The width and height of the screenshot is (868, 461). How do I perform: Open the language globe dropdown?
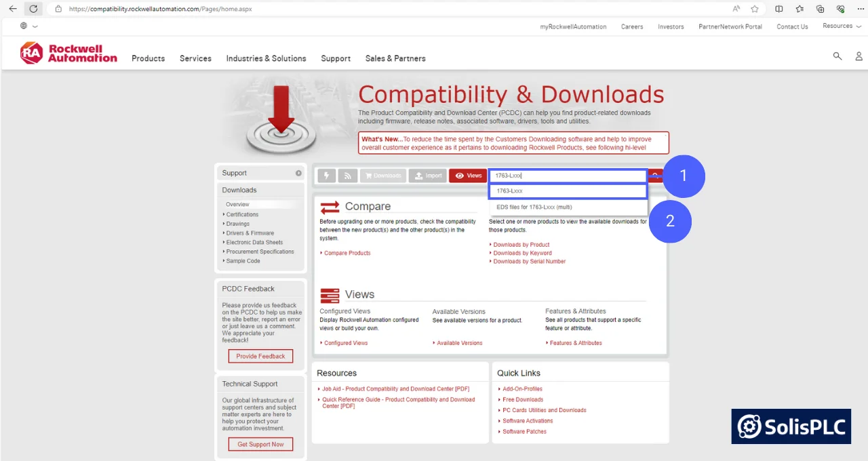coord(27,25)
